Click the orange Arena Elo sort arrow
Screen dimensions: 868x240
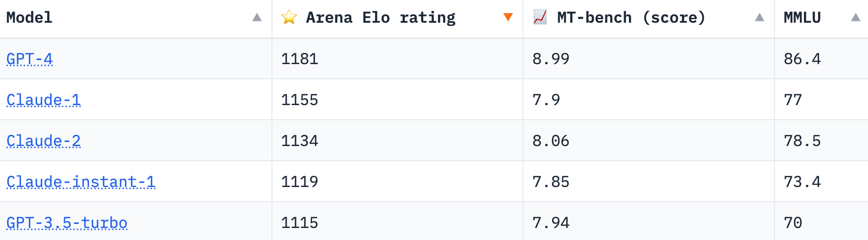click(x=508, y=17)
